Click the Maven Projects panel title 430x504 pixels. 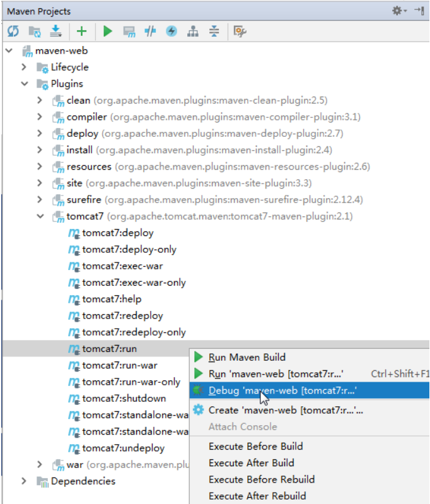click(x=39, y=11)
